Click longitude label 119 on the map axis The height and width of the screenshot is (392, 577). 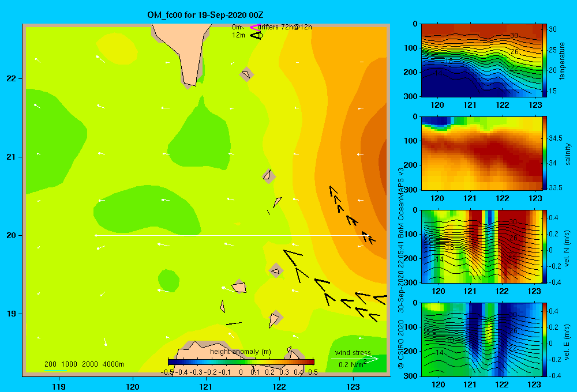click(x=59, y=386)
